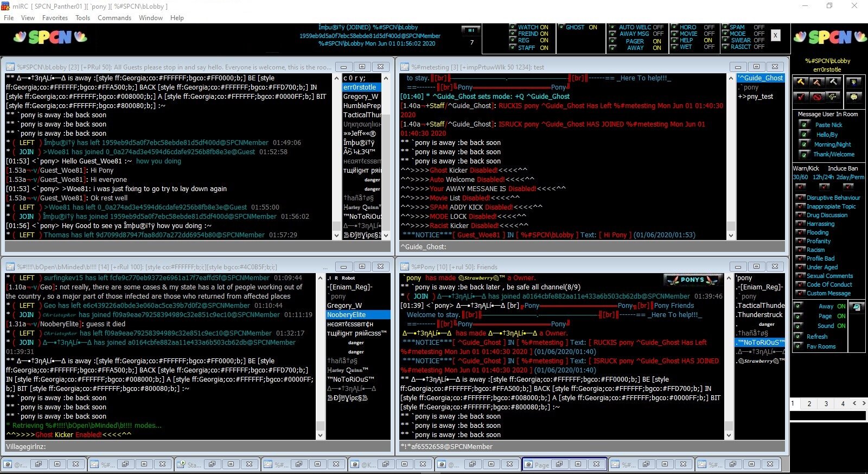868x474 pixels.
Task: Select page 3 tab in side panel
Action: 826,403
